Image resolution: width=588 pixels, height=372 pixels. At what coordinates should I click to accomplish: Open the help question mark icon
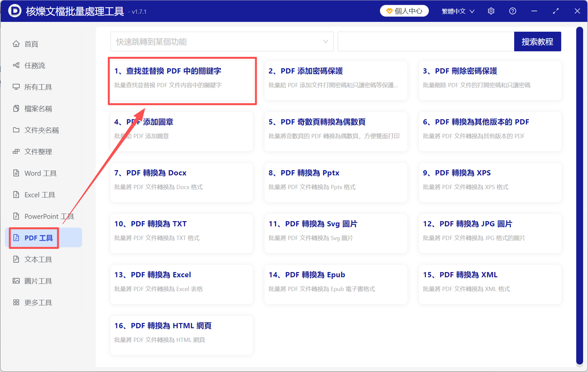513,11
